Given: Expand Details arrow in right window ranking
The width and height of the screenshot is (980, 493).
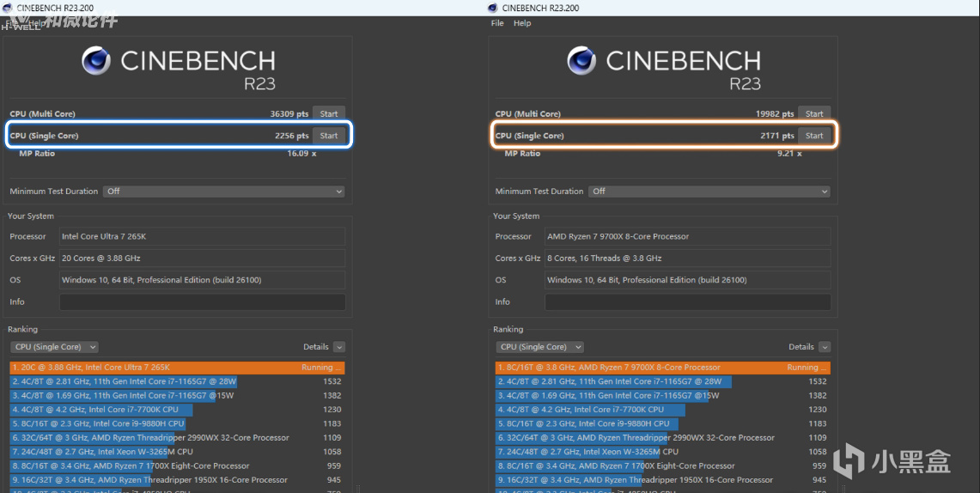Looking at the screenshot, I should [825, 347].
